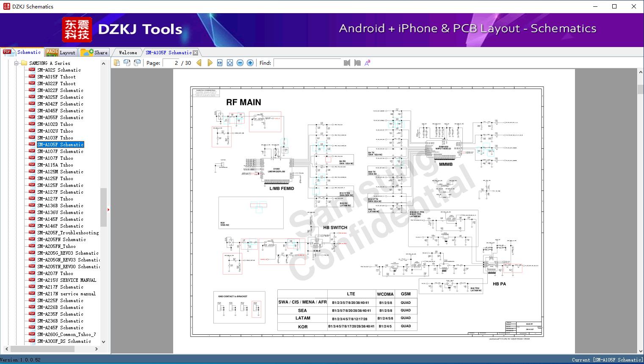The width and height of the screenshot is (644, 364).
Task: Click the SAMSUNG A Series folder label
Action: click(50, 63)
